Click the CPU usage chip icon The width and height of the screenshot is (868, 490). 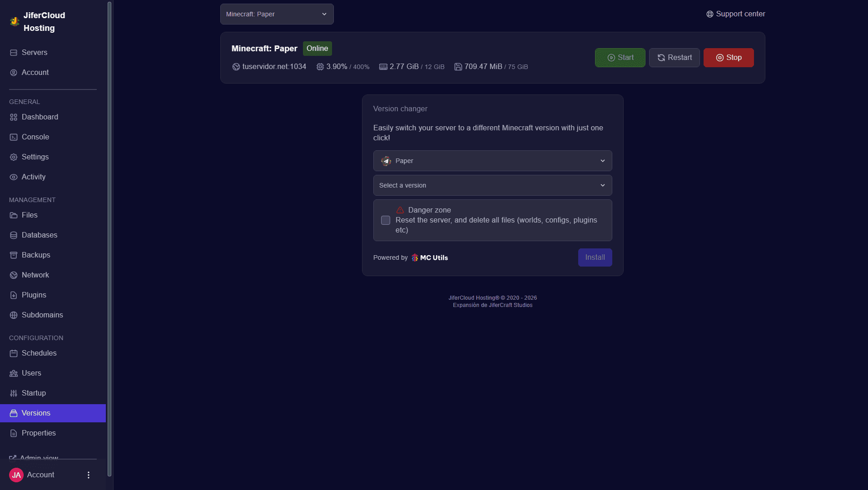tap(320, 67)
